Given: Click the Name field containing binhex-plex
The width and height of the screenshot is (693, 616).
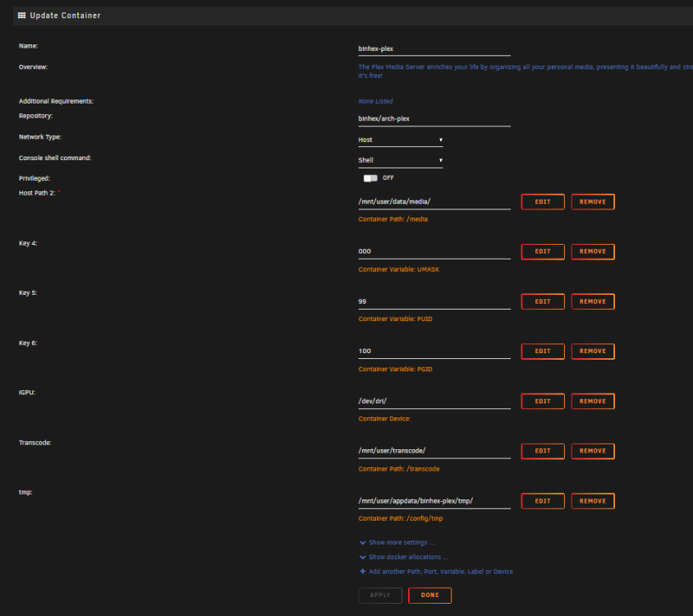Looking at the screenshot, I should pyautogui.click(x=434, y=48).
